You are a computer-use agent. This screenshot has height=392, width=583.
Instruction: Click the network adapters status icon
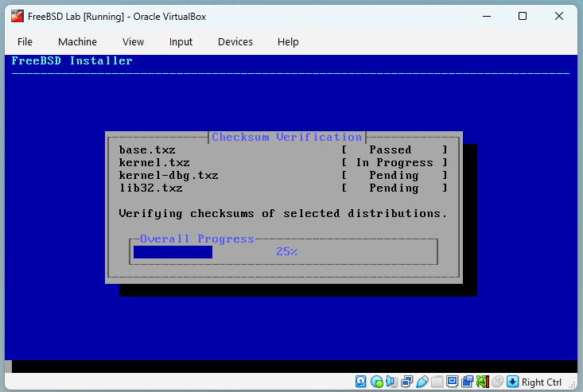tap(406, 382)
